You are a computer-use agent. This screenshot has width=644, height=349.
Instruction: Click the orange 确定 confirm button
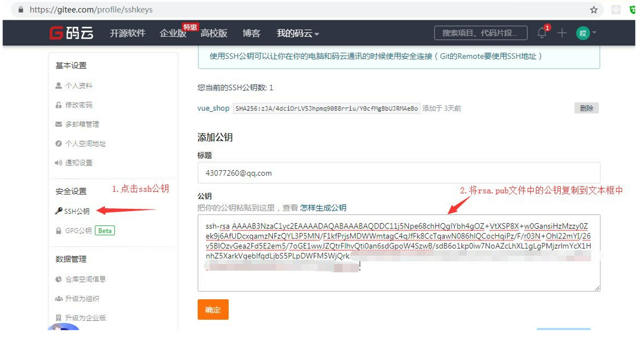click(213, 310)
